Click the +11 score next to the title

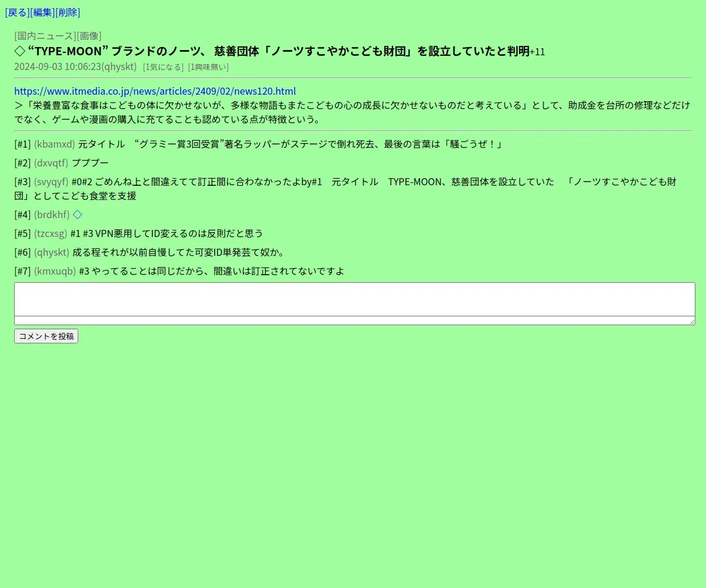537,52
